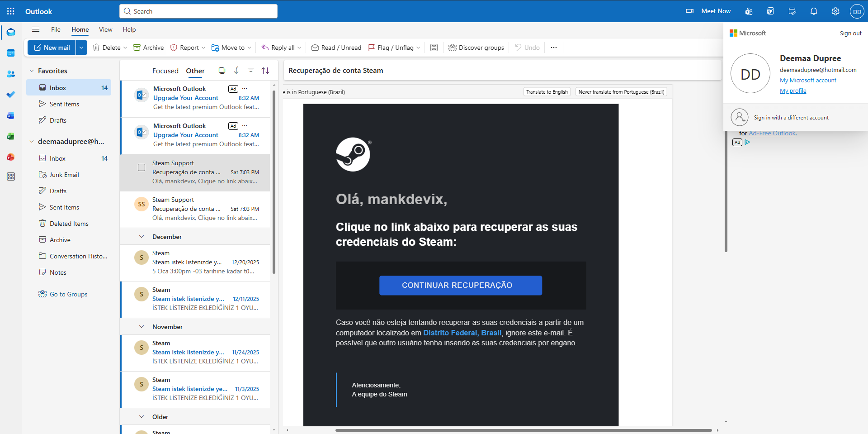Open People in the left app rail

coord(11,74)
